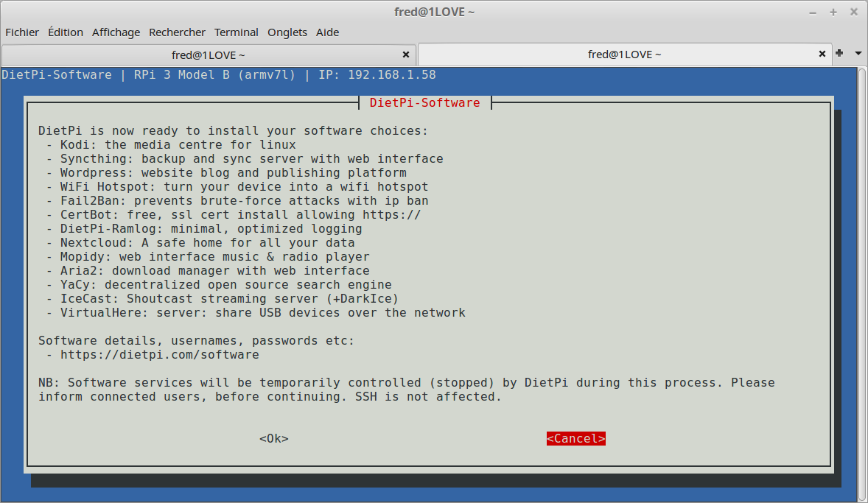Click the CertBot ssl cert line
868x503 pixels.
(233, 215)
